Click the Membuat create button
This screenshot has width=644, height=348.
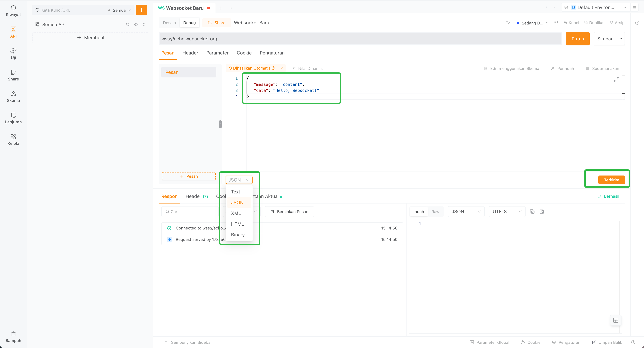click(91, 38)
